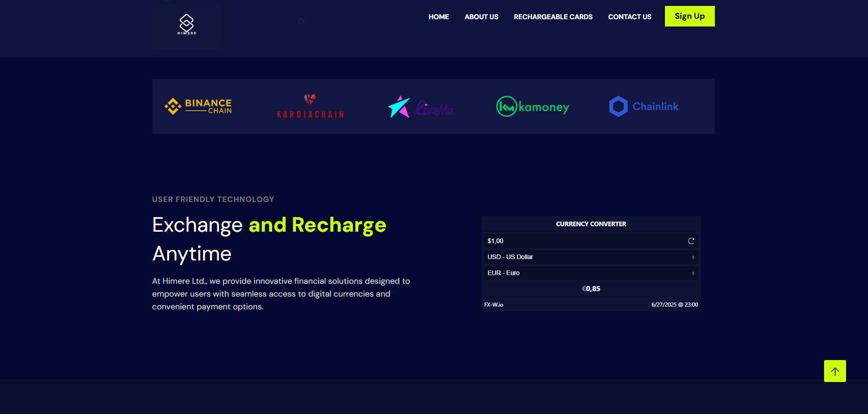Click the Chainlink partner logo

click(x=644, y=106)
